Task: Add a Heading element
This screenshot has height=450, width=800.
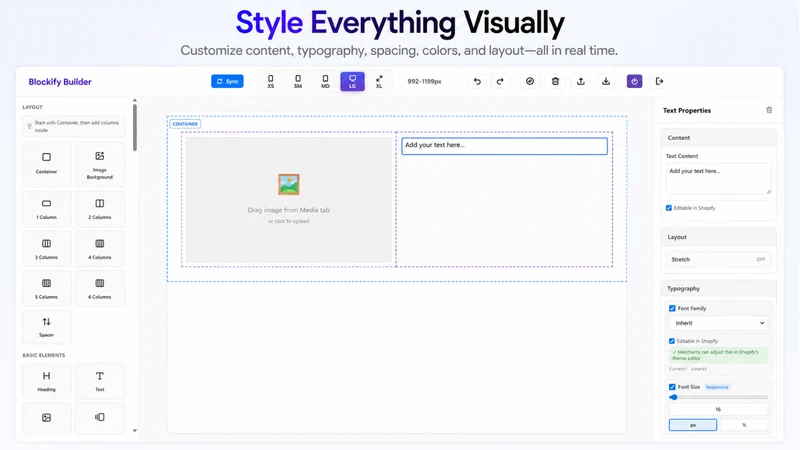Action: pyautogui.click(x=46, y=381)
